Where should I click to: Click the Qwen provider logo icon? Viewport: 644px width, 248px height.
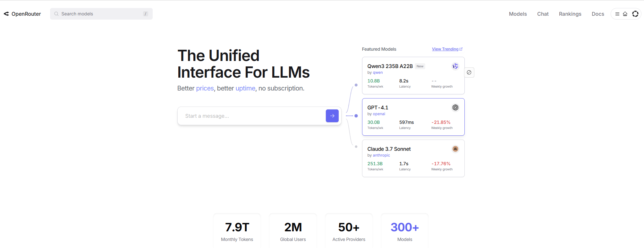(455, 66)
